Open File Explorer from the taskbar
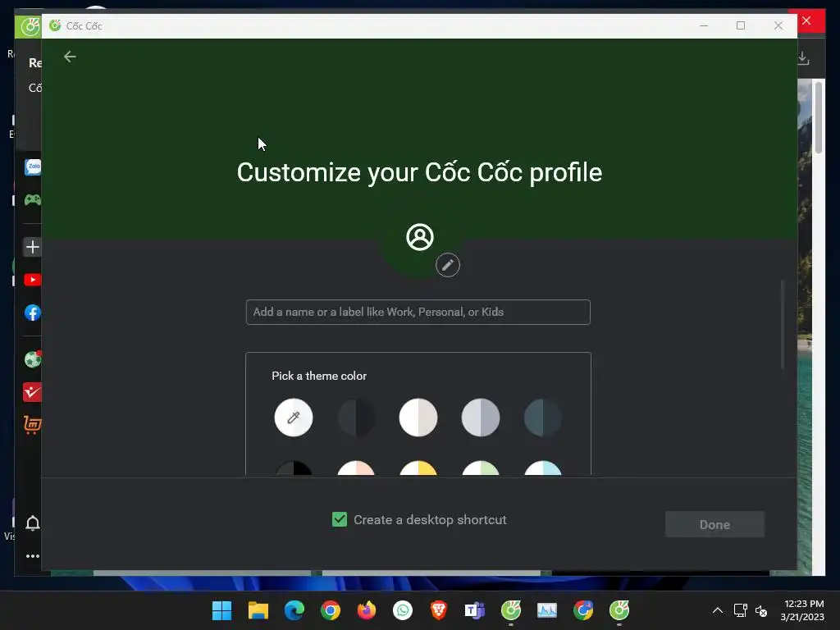 pos(258,610)
